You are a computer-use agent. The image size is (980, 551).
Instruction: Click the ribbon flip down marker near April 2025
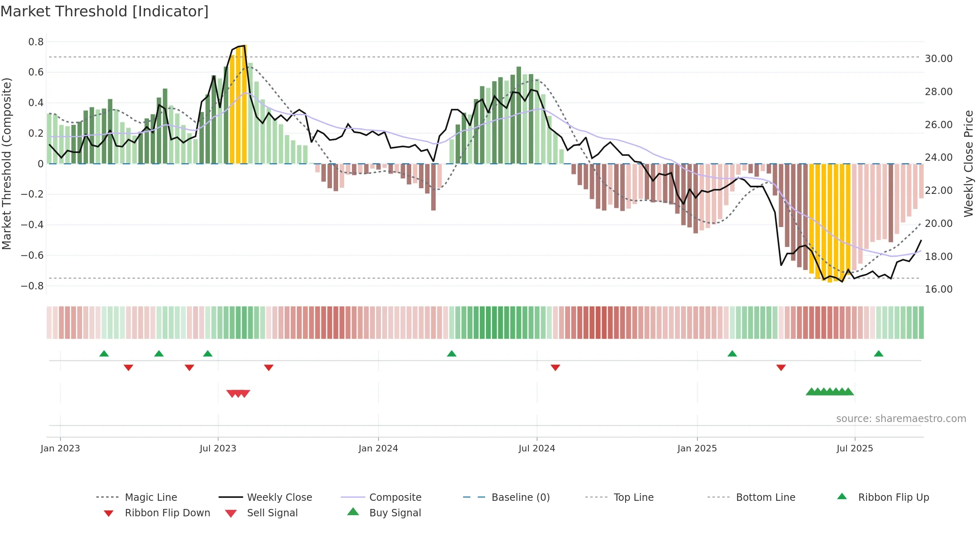tap(781, 368)
